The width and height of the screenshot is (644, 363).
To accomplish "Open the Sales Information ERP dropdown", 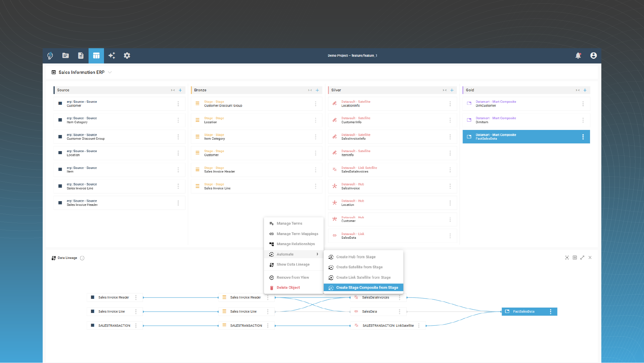I will tap(110, 72).
